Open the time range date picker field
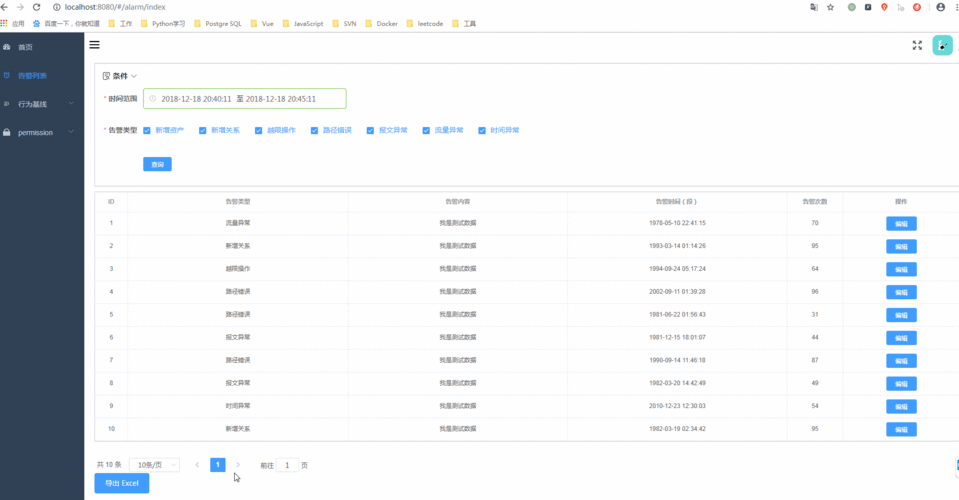Image resolution: width=959 pixels, height=500 pixels. 245,98
